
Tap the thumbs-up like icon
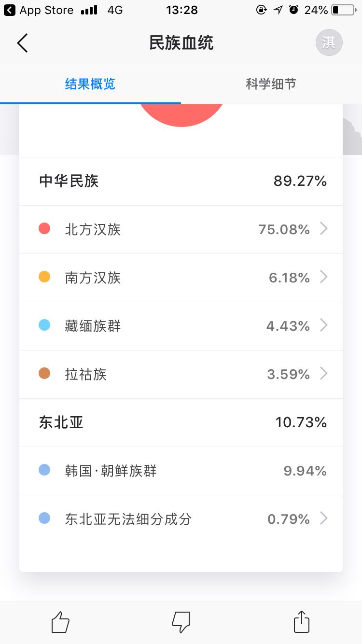60,622
